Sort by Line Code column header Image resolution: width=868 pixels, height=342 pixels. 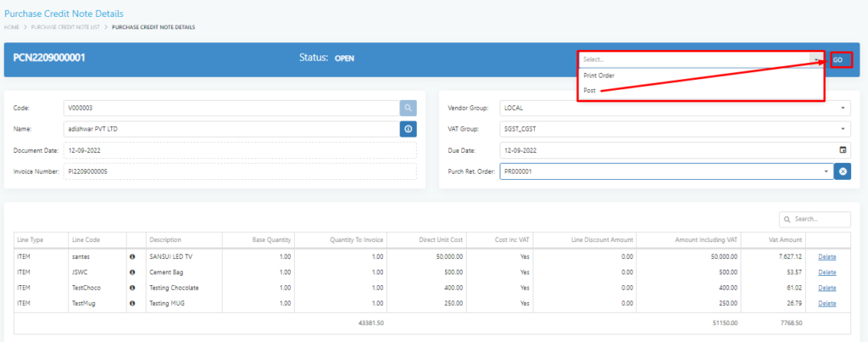coord(86,240)
